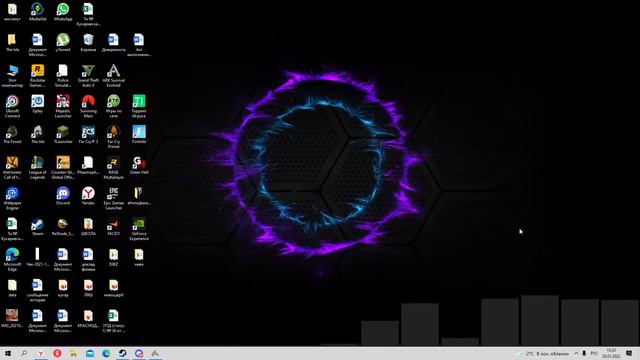Open the taskbar clock and date
Screen dimensions: 640x360
(x=611, y=353)
